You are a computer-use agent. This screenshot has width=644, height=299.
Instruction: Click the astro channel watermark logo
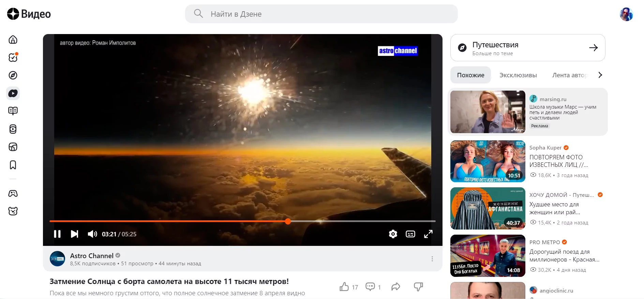coord(398,51)
